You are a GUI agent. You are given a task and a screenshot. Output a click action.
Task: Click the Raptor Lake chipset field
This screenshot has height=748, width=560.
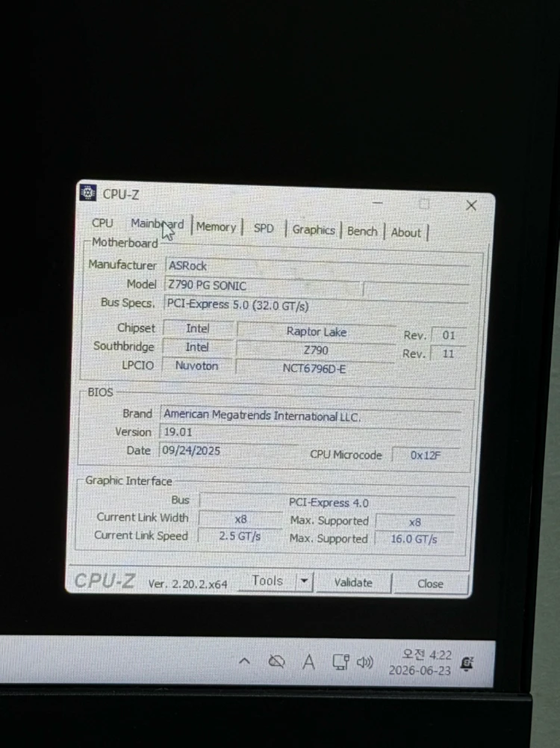tap(317, 332)
